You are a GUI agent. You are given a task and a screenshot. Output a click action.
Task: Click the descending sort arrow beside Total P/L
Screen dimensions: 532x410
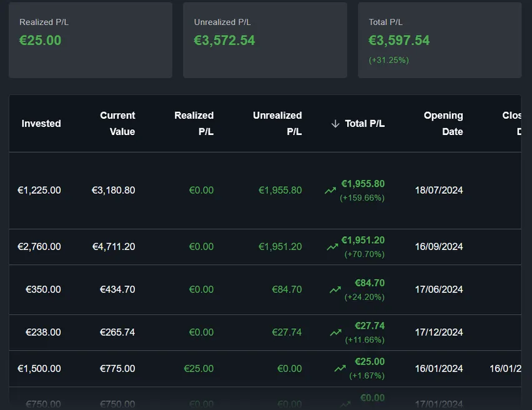pyautogui.click(x=335, y=123)
